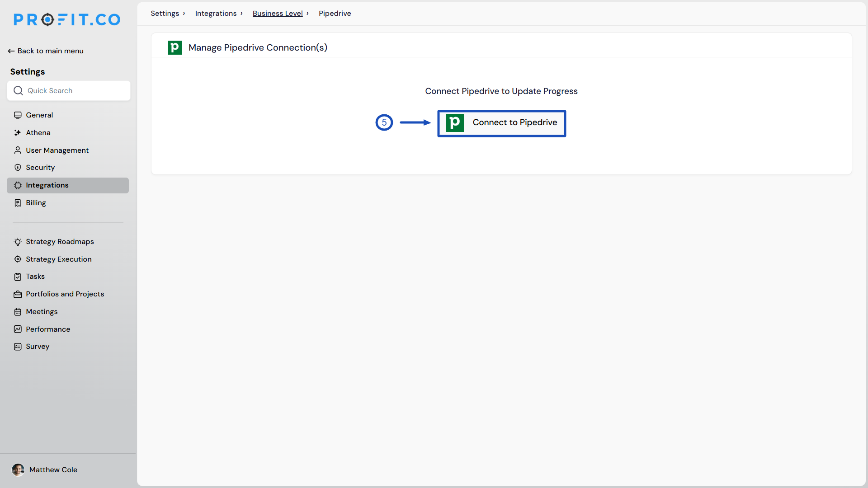Click the Settings breadcrumb
The image size is (868, 488).
point(165,14)
